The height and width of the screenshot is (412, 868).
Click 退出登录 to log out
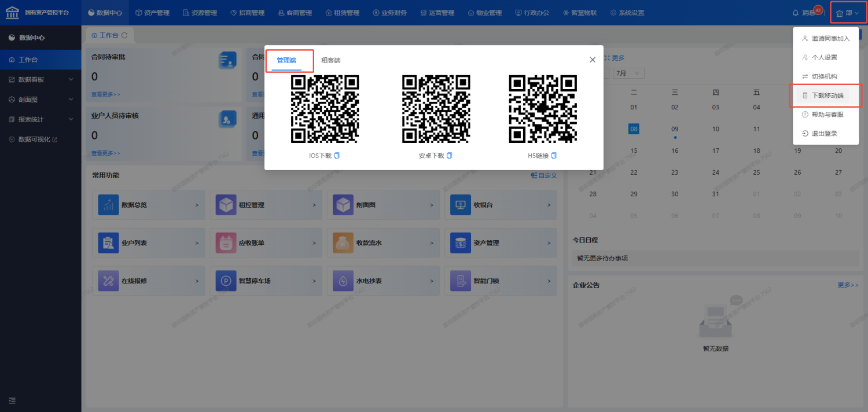point(826,134)
